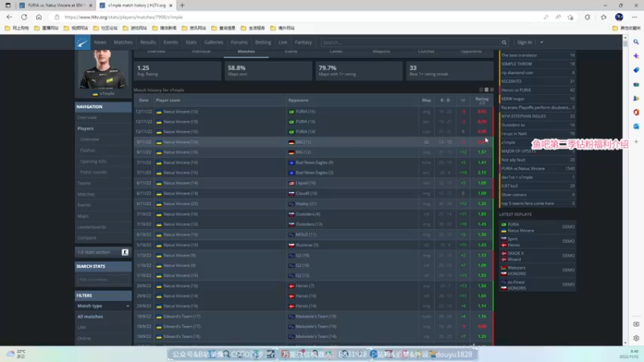Screen dimensions: 644x362
Task: Close the s1mple match history tab
Action: 171,6
